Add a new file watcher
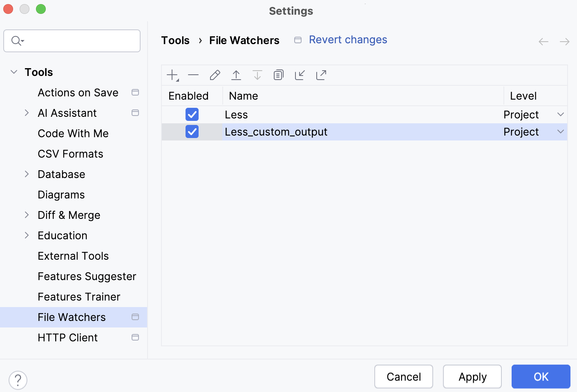 point(172,75)
